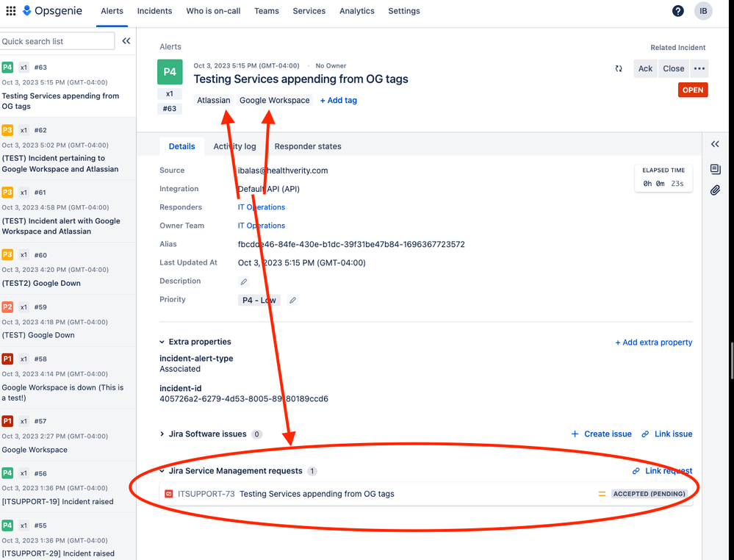Click the P4 badge of alert #56
The width and height of the screenshot is (734, 560).
click(7, 473)
